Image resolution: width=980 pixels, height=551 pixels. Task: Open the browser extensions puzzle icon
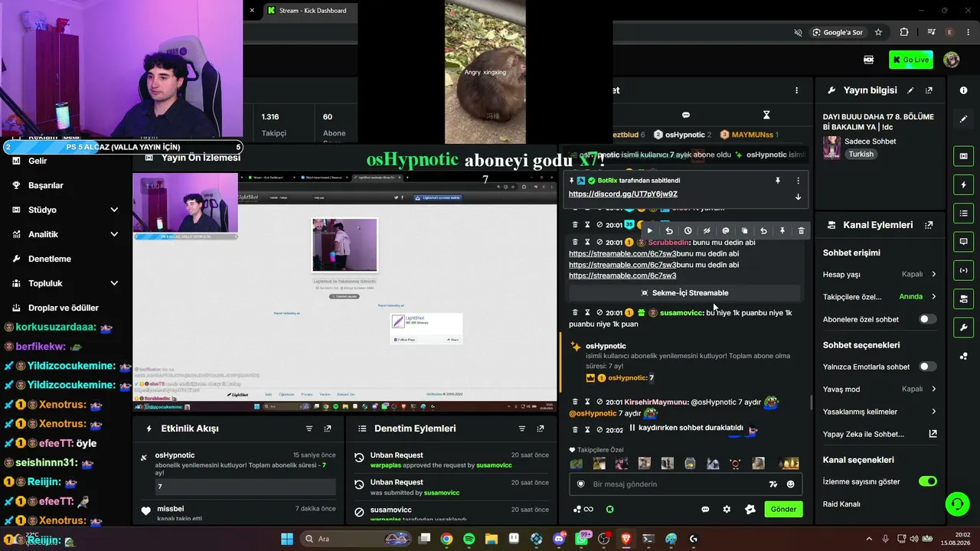904,32
